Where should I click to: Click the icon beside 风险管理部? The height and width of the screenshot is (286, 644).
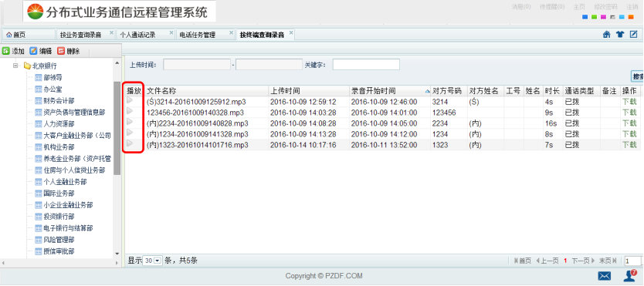pos(39,240)
